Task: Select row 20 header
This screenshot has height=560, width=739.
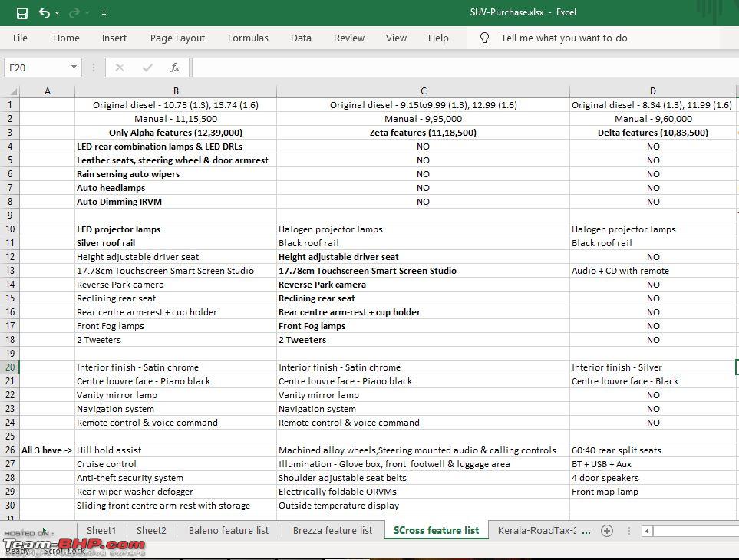Action: 10,367
